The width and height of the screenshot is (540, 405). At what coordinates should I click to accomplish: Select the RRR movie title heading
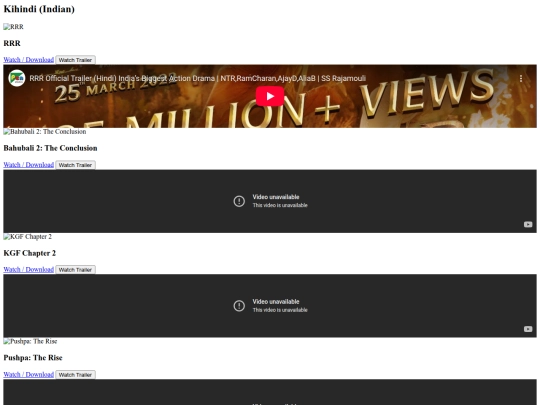click(12, 43)
